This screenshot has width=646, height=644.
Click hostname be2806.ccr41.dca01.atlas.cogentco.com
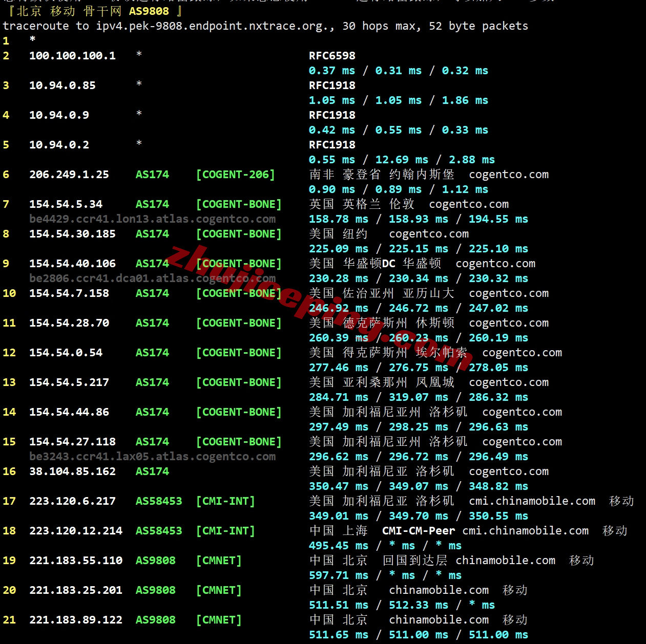pos(152,278)
